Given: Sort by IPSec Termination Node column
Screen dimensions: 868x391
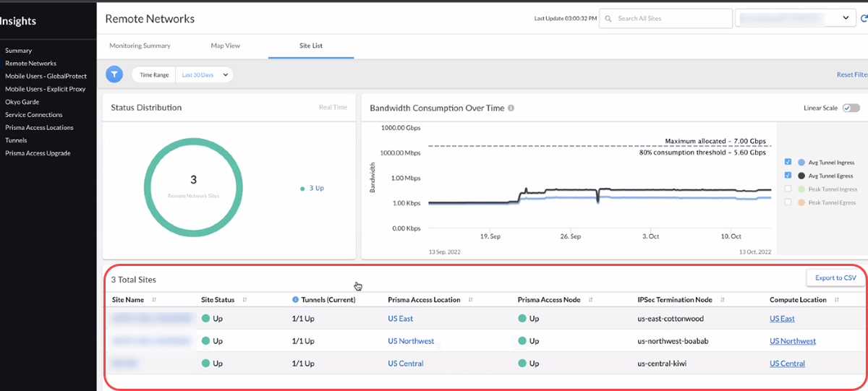Looking at the screenshot, I should (722, 300).
